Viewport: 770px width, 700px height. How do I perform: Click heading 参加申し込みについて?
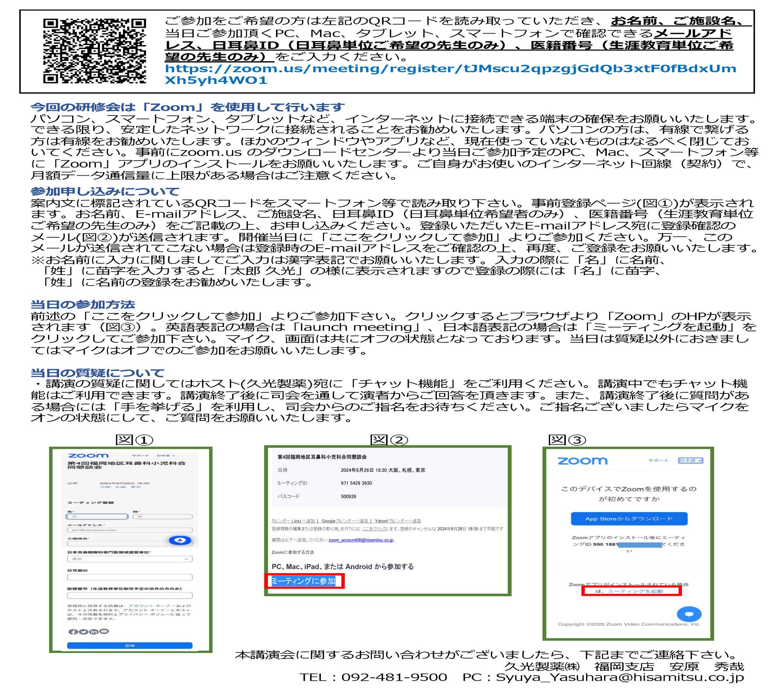[105, 191]
